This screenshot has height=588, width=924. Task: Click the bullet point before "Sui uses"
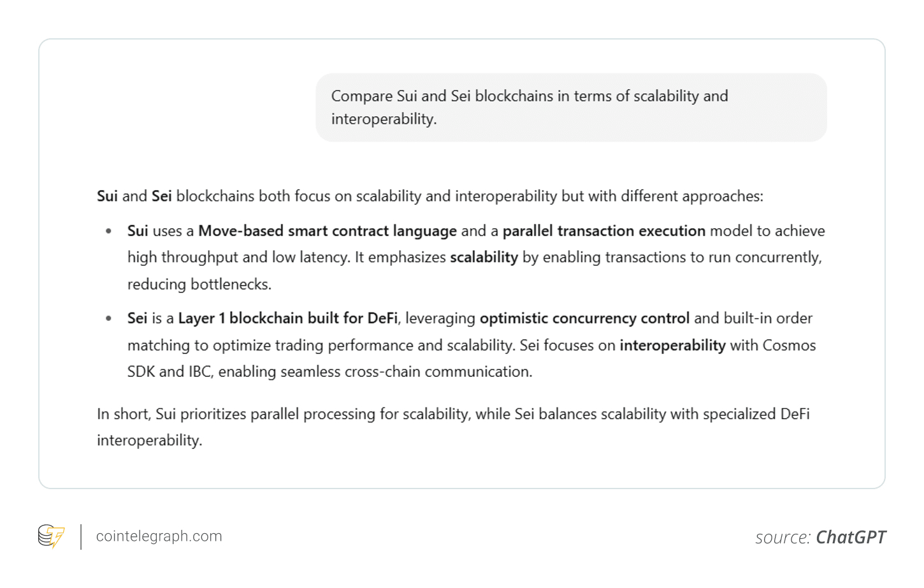109,231
